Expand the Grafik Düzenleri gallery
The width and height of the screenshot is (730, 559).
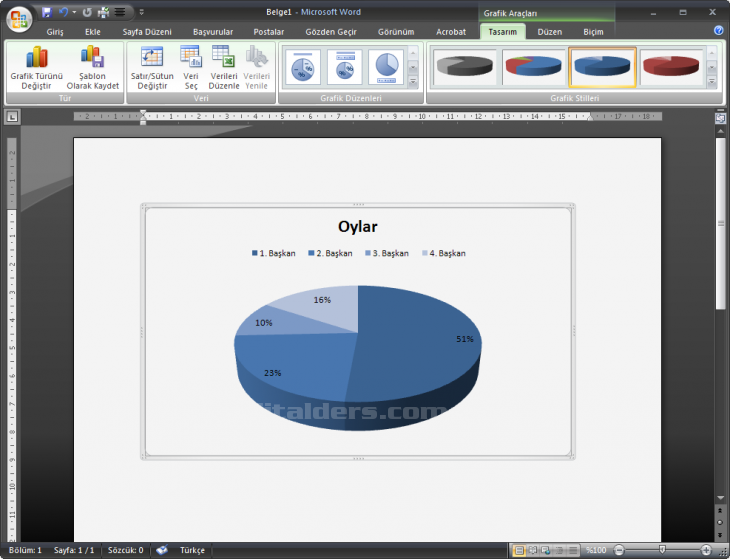(x=413, y=81)
